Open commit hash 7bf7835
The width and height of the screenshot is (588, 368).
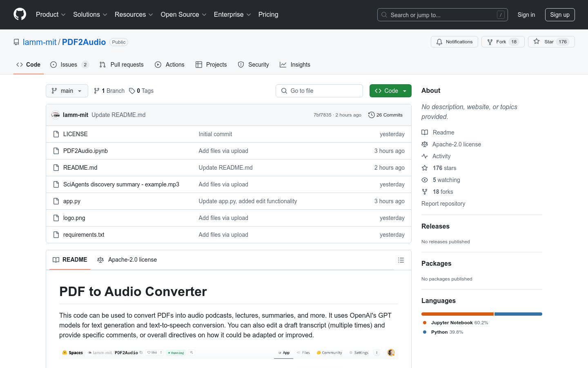[322, 115]
